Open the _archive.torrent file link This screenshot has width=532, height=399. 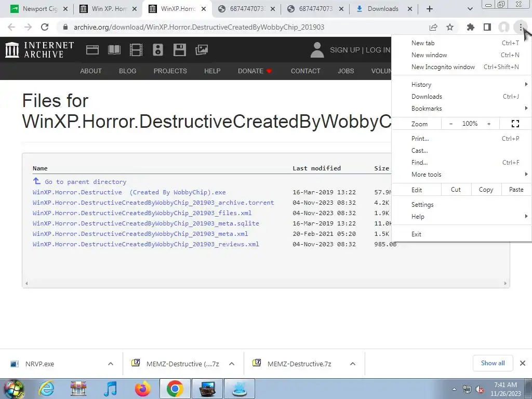point(153,203)
